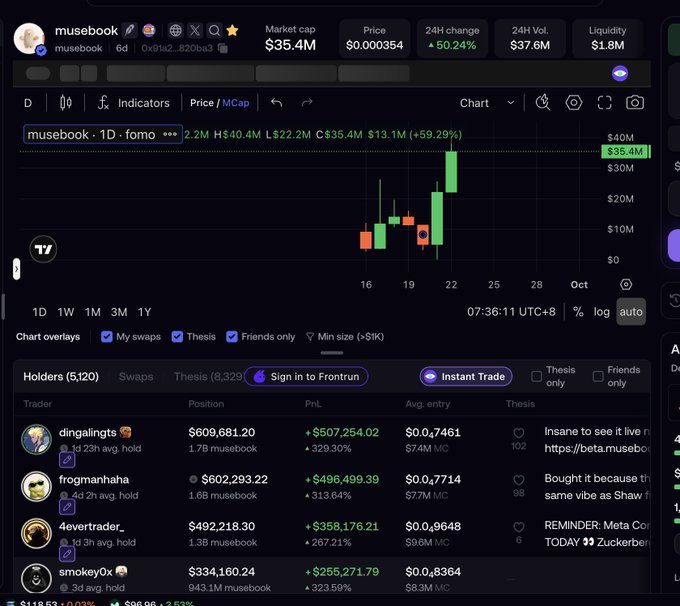Click the musebook · 1D · fomo legend label

tap(91, 134)
